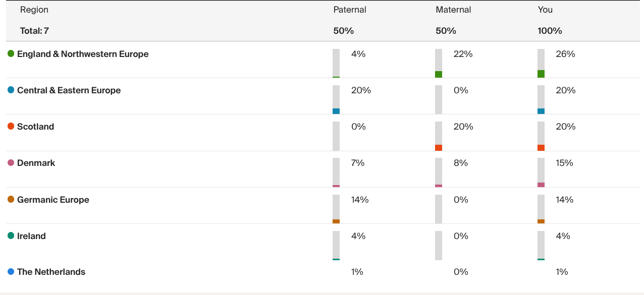
Task: Open The Netherlands region label
Action: [x=51, y=272]
